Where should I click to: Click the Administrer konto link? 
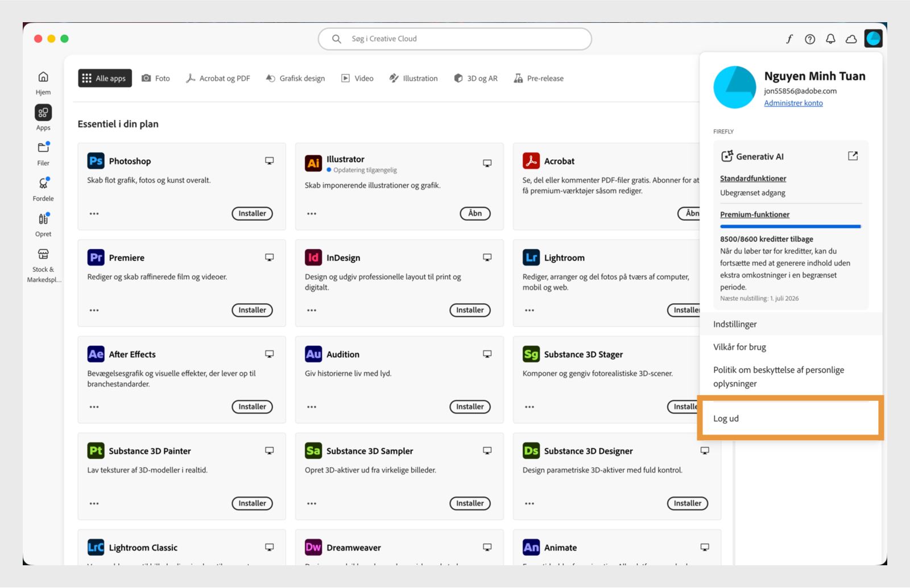pos(793,103)
